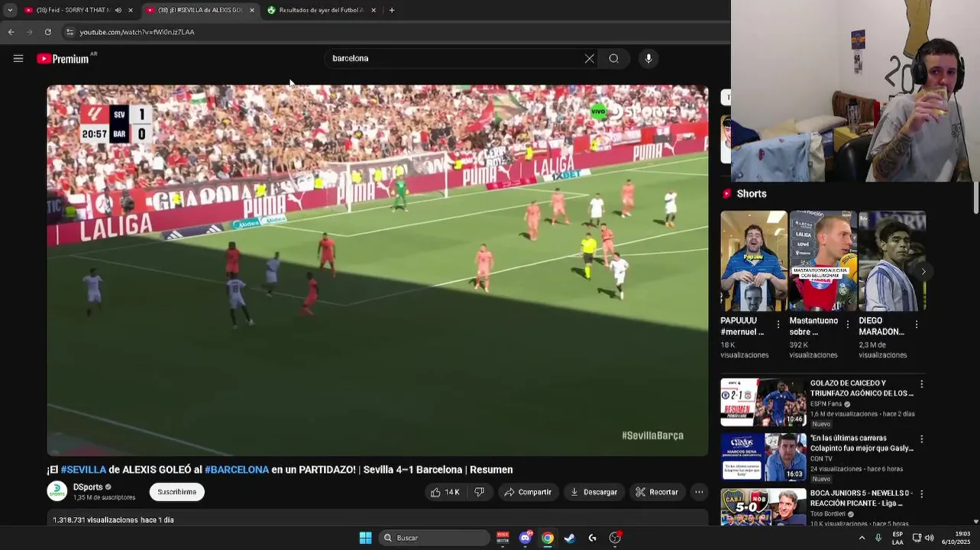Start voice search with microphone icon
The image size is (980, 550).
click(x=648, y=58)
